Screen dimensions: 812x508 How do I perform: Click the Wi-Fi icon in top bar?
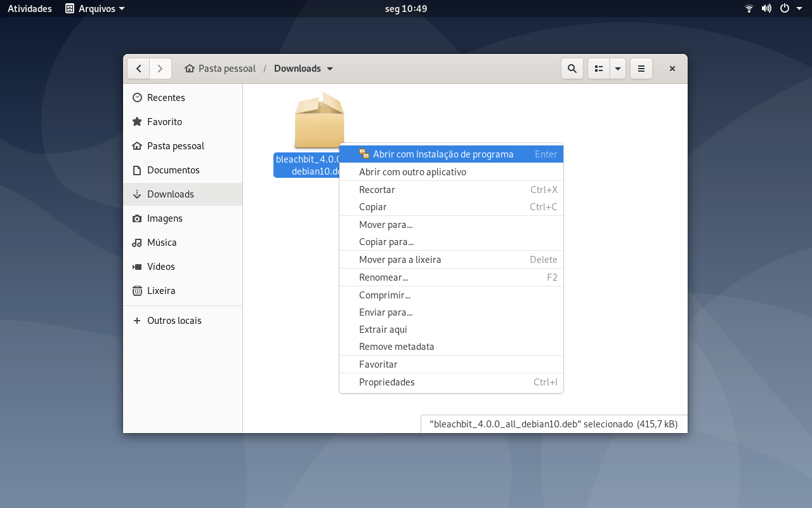click(749, 9)
